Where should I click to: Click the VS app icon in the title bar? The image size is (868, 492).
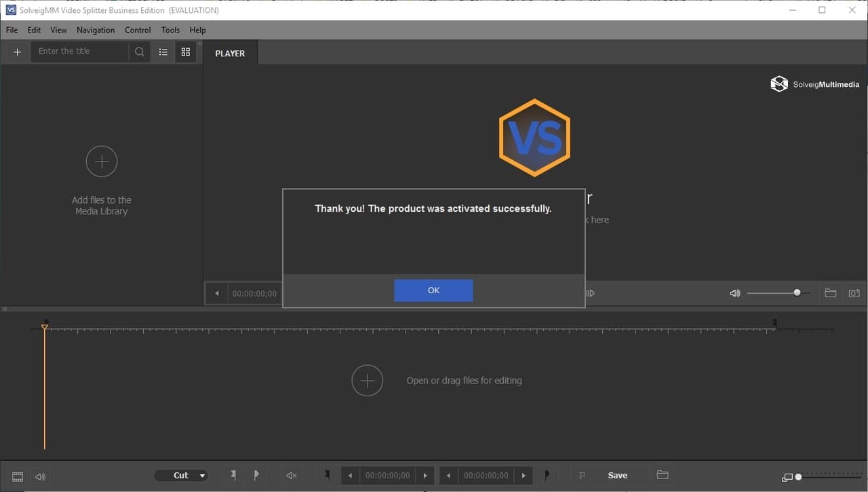pyautogui.click(x=11, y=10)
